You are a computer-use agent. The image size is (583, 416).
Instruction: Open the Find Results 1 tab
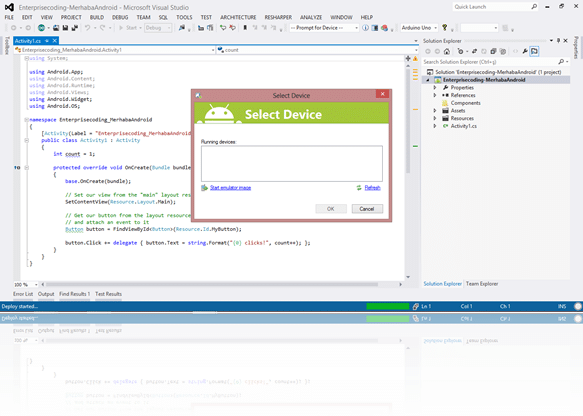[74, 294]
